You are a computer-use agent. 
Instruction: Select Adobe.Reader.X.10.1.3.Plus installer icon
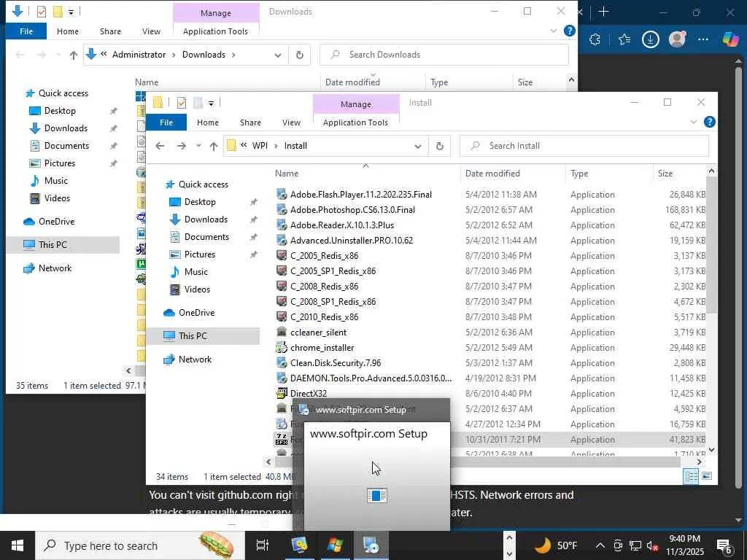coord(282,225)
